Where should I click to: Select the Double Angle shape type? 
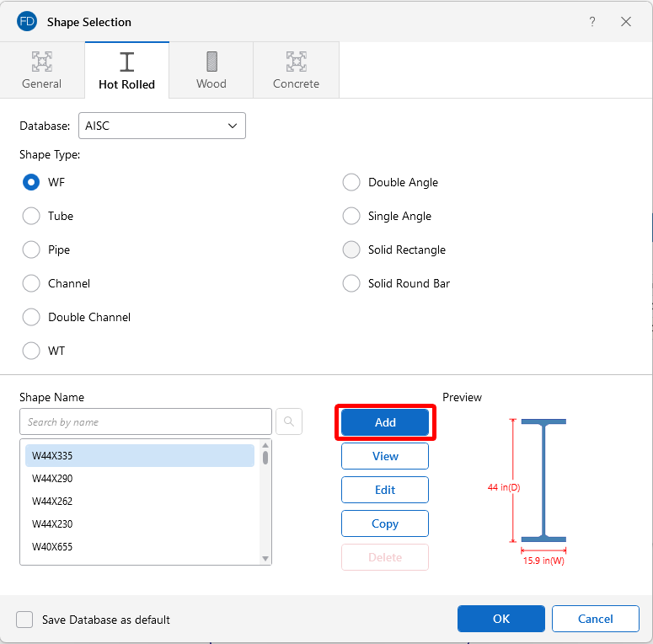coord(351,182)
